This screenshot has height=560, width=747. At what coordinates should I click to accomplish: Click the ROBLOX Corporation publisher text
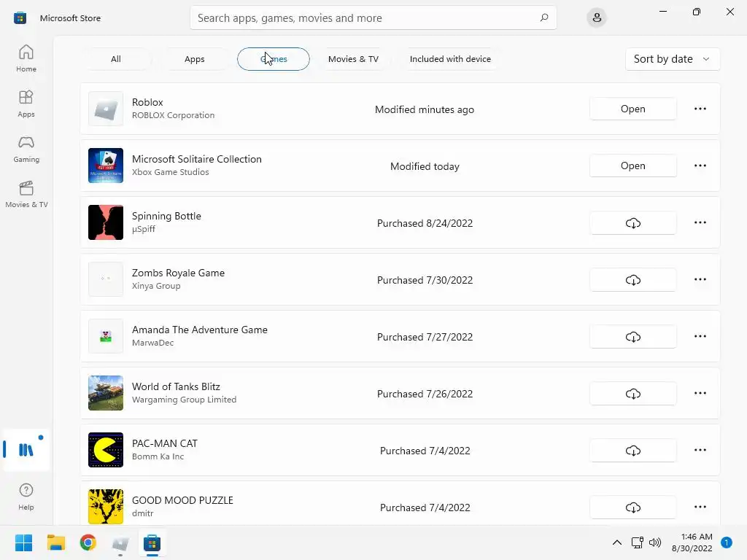(173, 115)
